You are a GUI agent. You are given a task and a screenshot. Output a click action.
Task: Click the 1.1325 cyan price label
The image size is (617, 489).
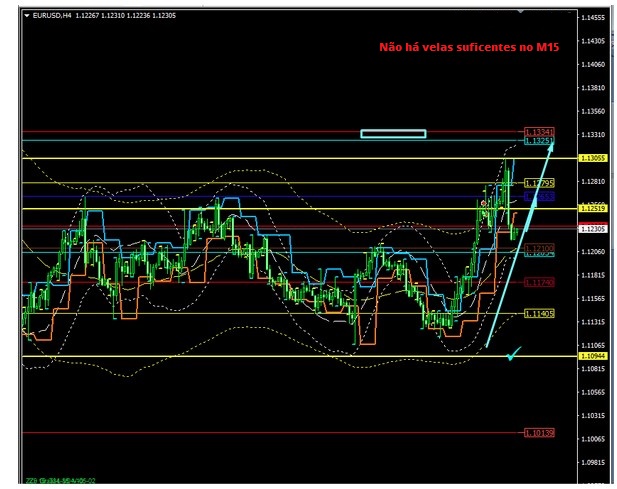539,141
